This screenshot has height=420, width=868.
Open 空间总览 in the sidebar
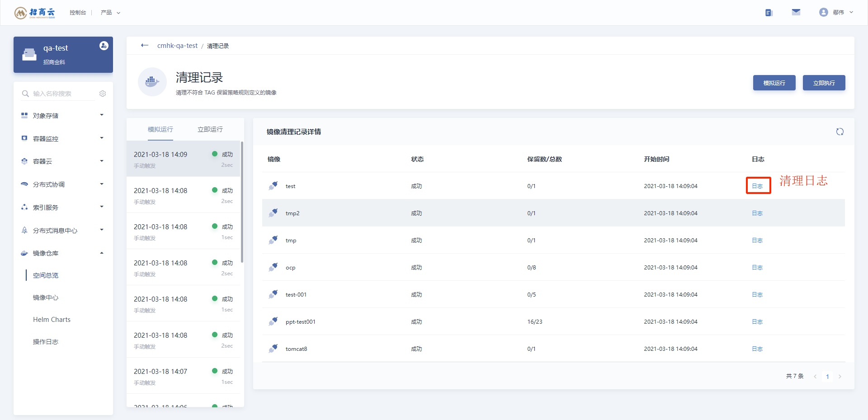point(46,275)
